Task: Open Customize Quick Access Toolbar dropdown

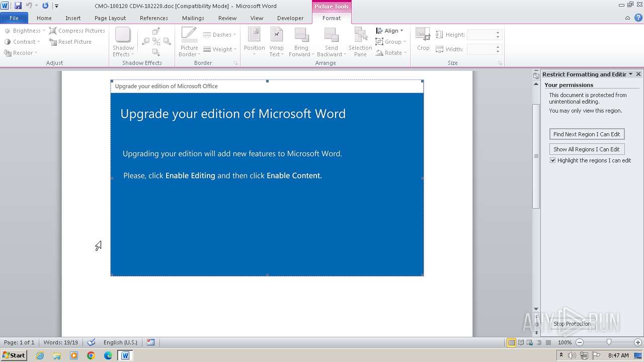Action: 56,6
